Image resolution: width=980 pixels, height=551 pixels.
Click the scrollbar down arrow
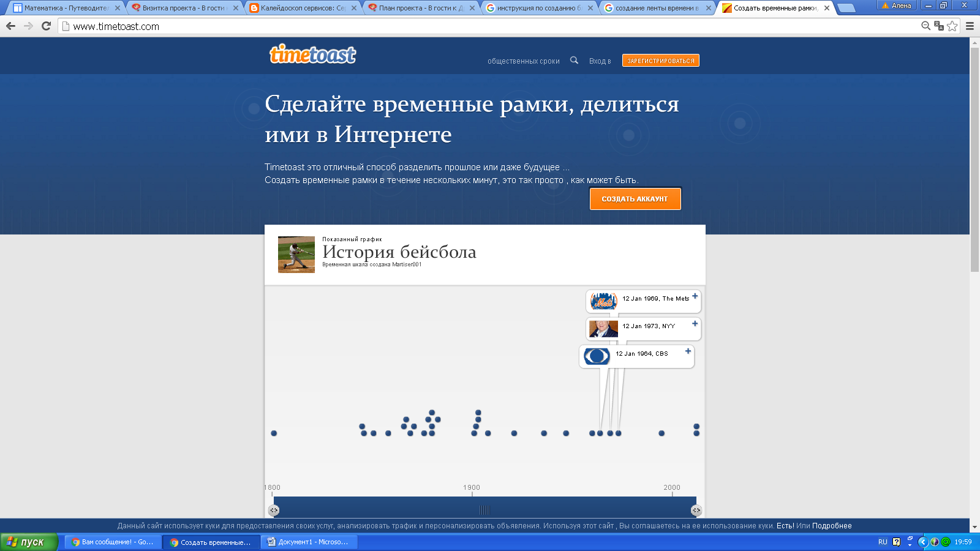974,527
